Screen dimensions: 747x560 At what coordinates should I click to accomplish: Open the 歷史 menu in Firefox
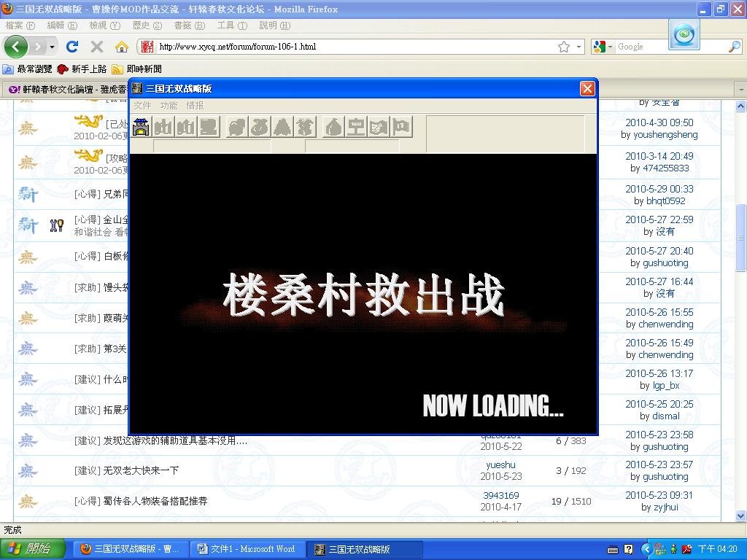147,26
